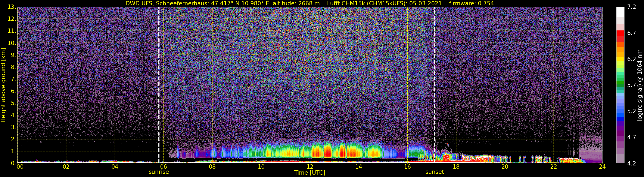Click the '22' time tick label

(x=554, y=167)
